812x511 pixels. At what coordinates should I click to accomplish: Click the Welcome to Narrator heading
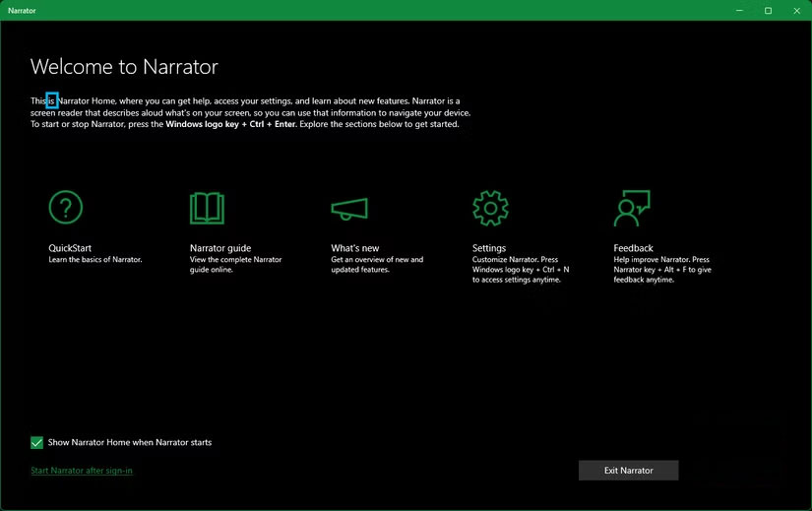tap(124, 67)
